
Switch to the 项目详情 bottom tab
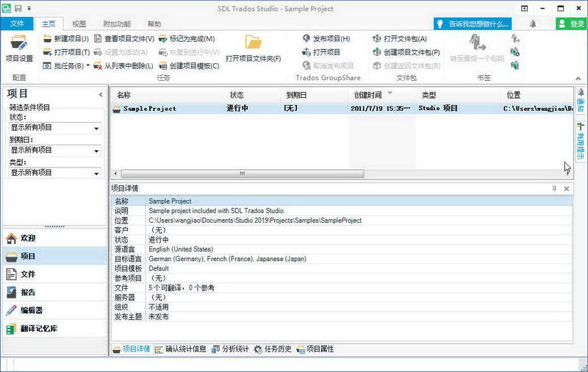coord(132,349)
